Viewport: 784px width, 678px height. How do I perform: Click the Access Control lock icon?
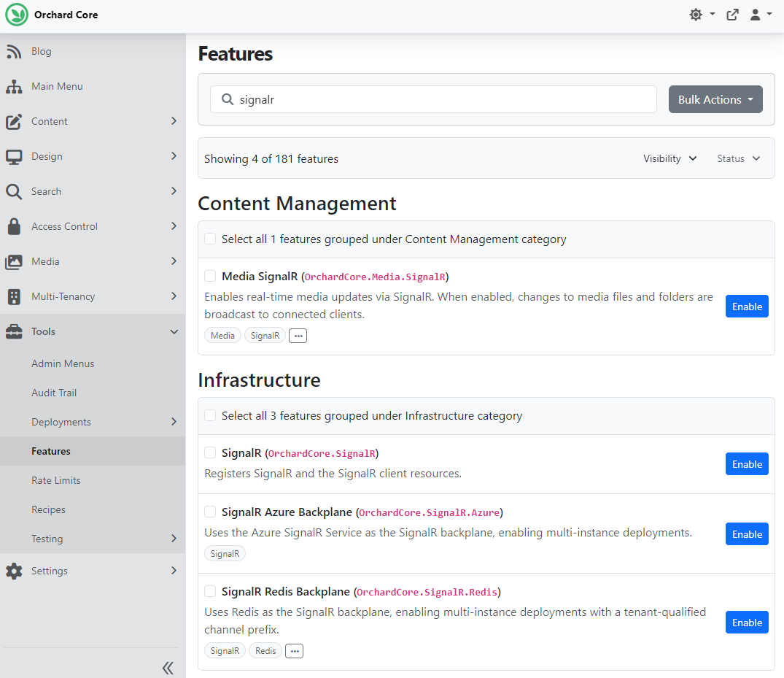coord(14,226)
